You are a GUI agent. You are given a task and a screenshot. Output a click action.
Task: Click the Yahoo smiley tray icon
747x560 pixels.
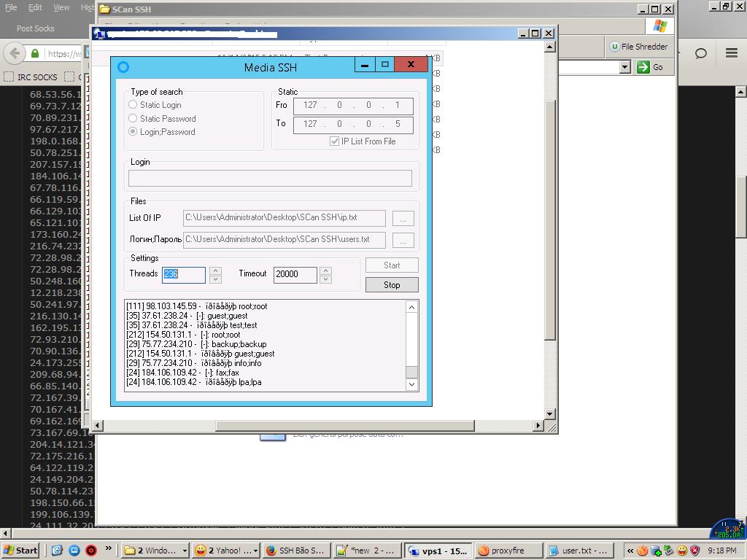coord(682,551)
